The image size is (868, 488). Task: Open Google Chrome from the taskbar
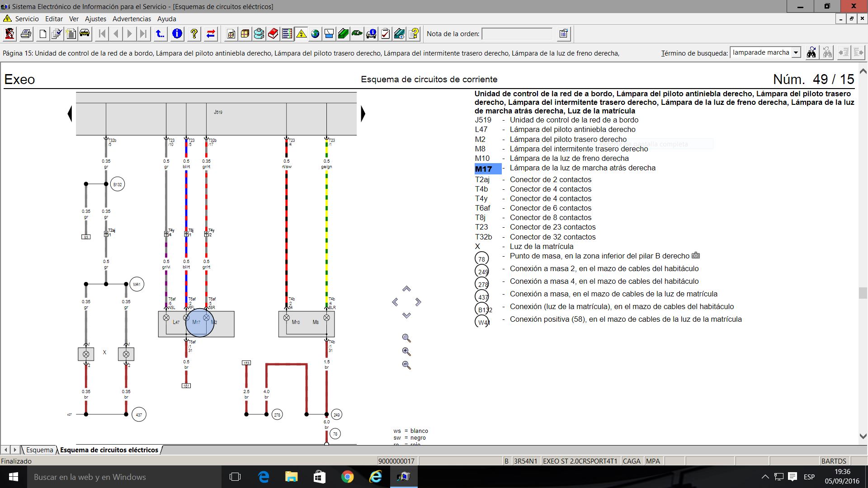click(347, 477)
